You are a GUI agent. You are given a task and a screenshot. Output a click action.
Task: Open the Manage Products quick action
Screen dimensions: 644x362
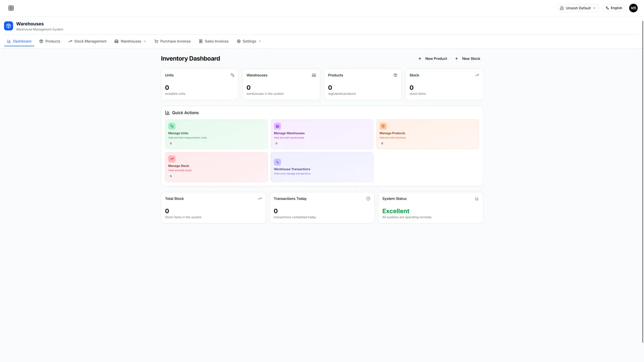click(427, 134)
